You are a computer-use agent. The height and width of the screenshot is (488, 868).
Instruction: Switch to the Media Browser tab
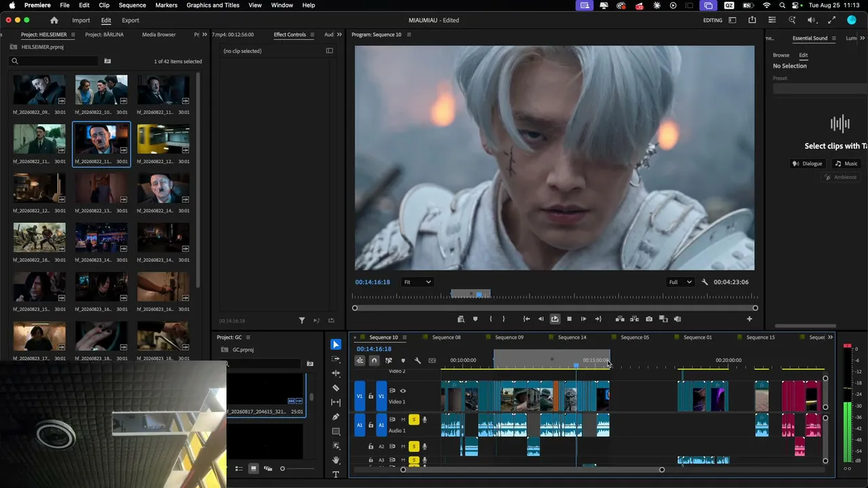(x=159, y=35)
